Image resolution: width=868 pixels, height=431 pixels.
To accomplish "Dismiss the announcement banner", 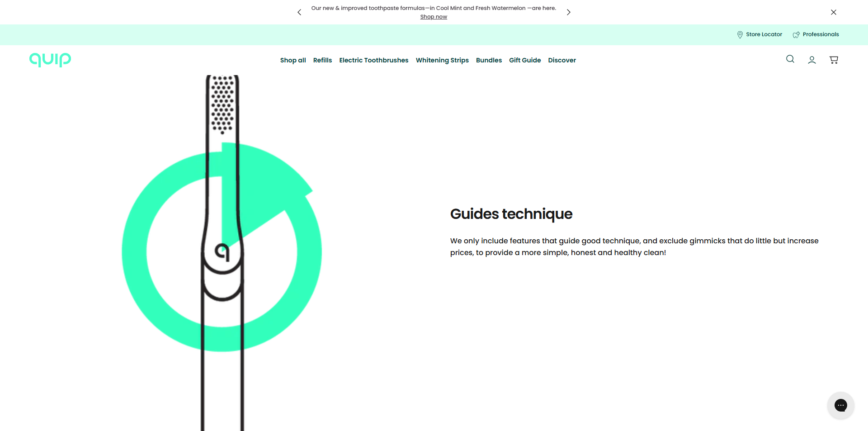I will tap(833, 12).
